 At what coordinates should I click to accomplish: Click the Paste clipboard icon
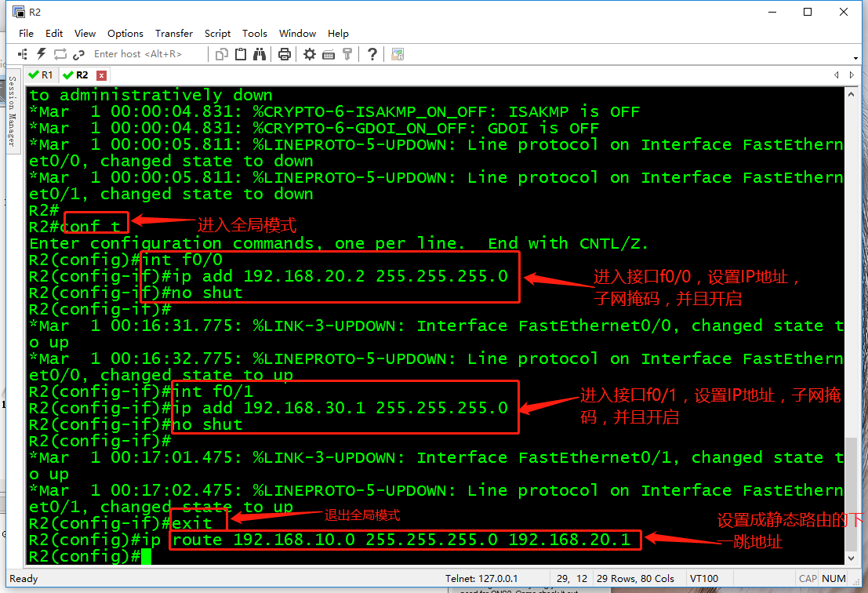(x=241, y=54)
